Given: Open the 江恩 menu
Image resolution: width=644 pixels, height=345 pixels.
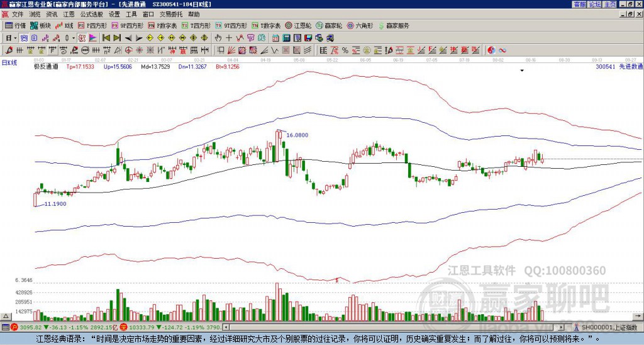Looking at the screenshot, I should [69, 14].
